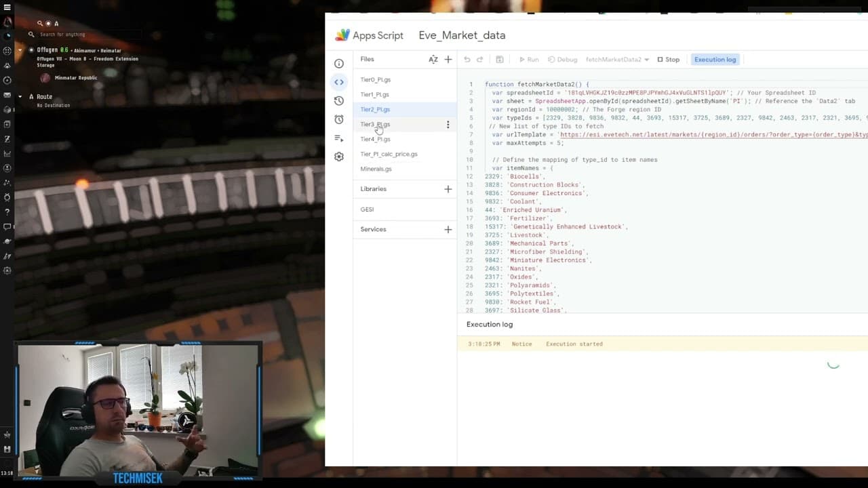
Task: Open the GESI library entry
Action: pos(368,209)
